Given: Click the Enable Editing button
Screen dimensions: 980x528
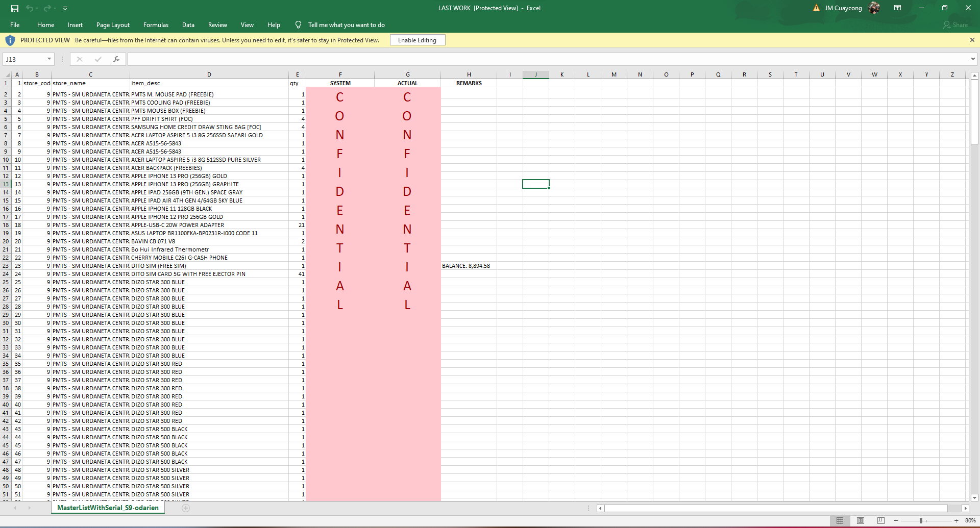Looking at the screenshot, I should (x=418, y=40).
